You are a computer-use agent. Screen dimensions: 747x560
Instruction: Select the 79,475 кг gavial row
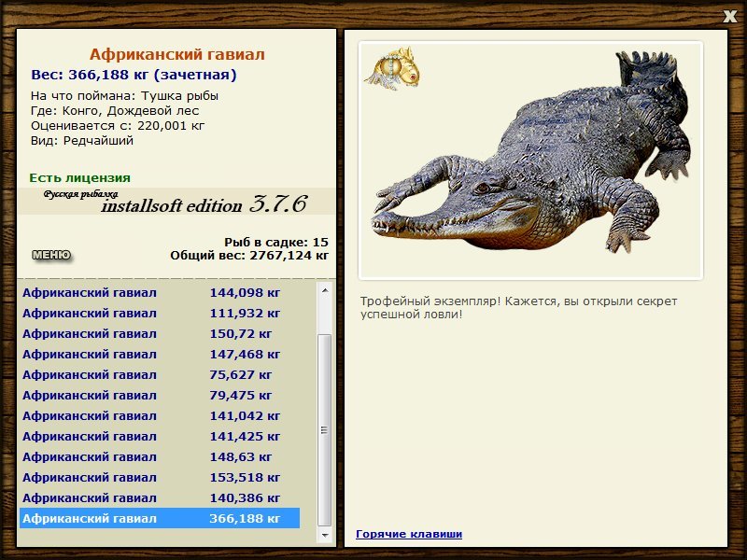pos(160,395)
